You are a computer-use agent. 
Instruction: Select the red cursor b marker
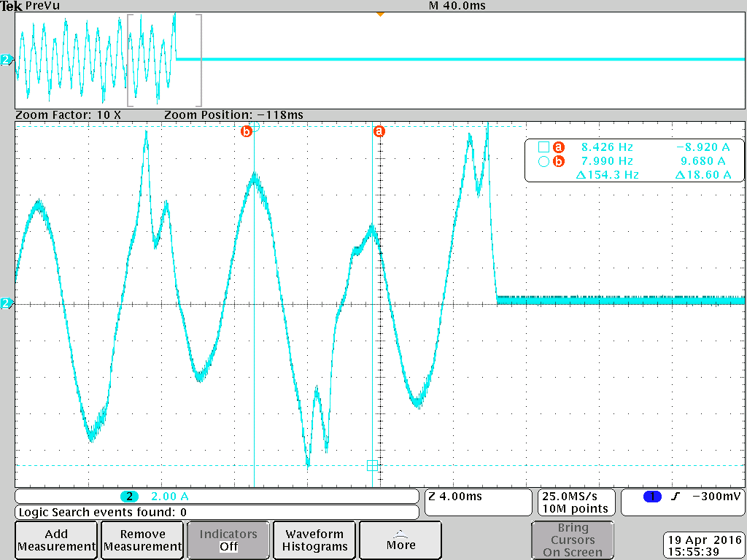coord(247,131)
